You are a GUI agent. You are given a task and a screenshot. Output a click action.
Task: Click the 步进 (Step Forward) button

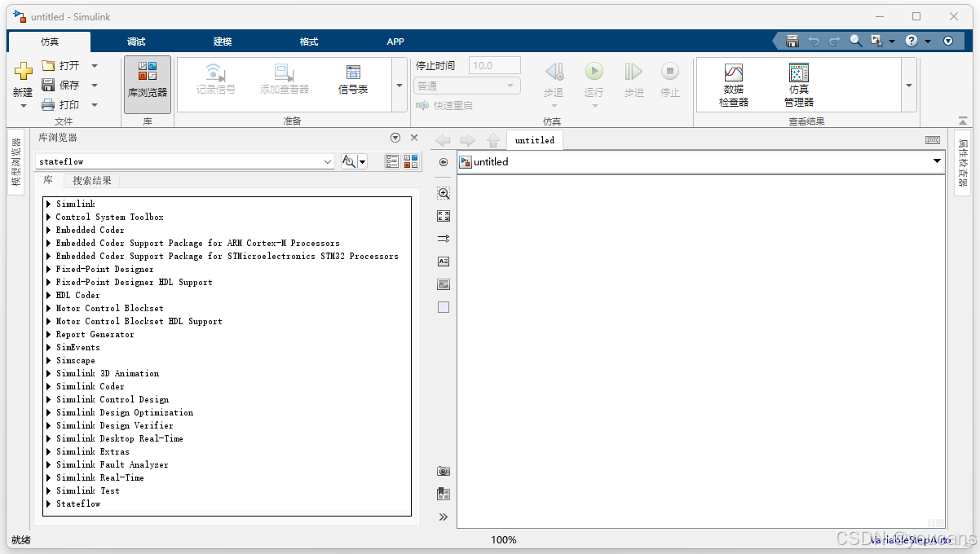[x=634, y=80]
